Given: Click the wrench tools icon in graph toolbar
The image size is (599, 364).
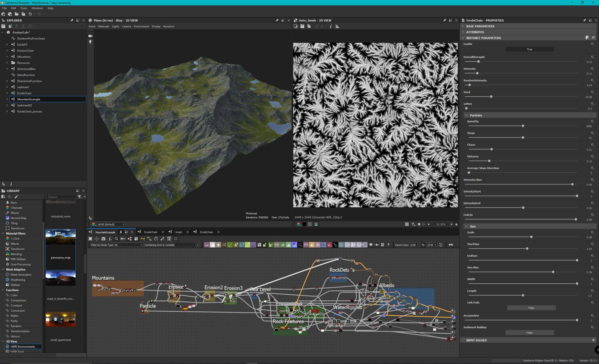Looking at the screenshot, I should [x=162, y=239].
